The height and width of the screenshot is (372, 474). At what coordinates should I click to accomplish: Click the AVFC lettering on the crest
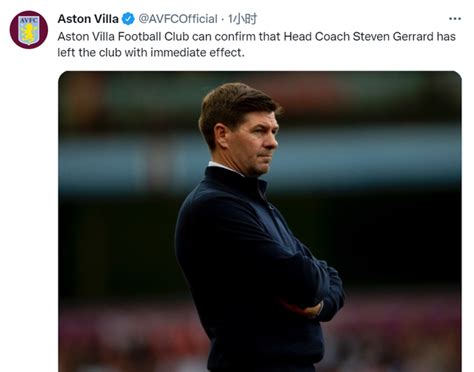click(x=29, y=20)
